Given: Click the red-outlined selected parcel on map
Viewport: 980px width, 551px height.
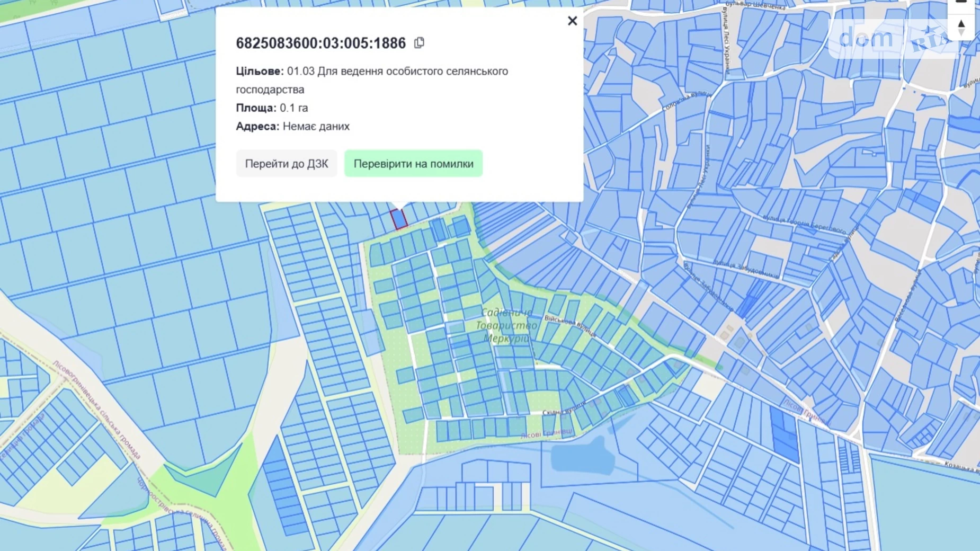Looking at the screenshot, I should (x=399, y=219).
